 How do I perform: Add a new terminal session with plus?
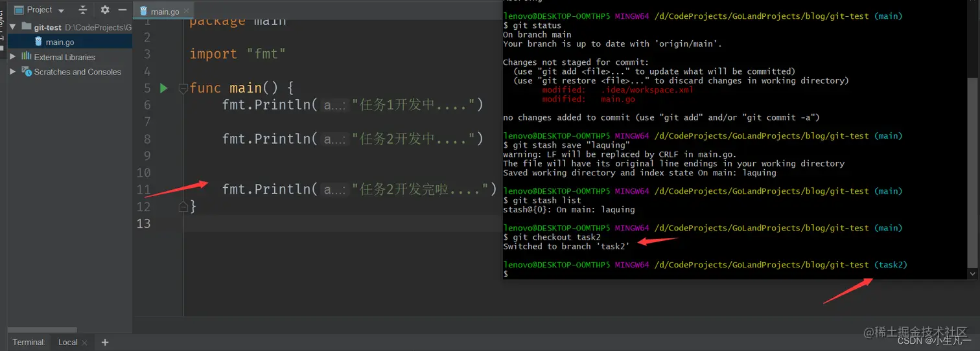coord(105,342)
